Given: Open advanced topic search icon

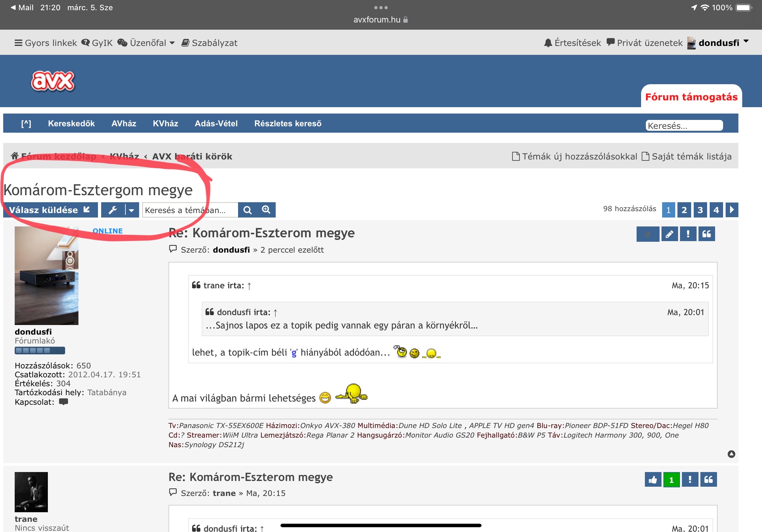Looking at the screenshot, I should click(266, 210).
